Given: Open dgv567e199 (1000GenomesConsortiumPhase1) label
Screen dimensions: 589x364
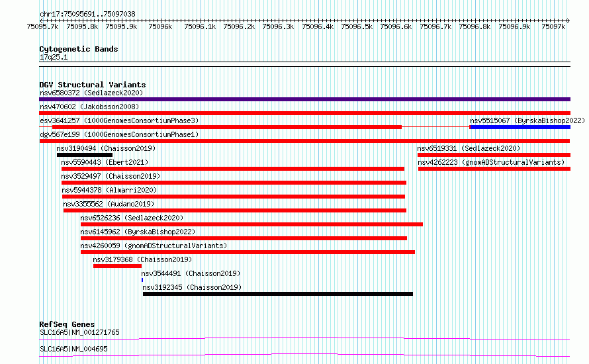Looking at the screenshot, I should pos(119,134).
